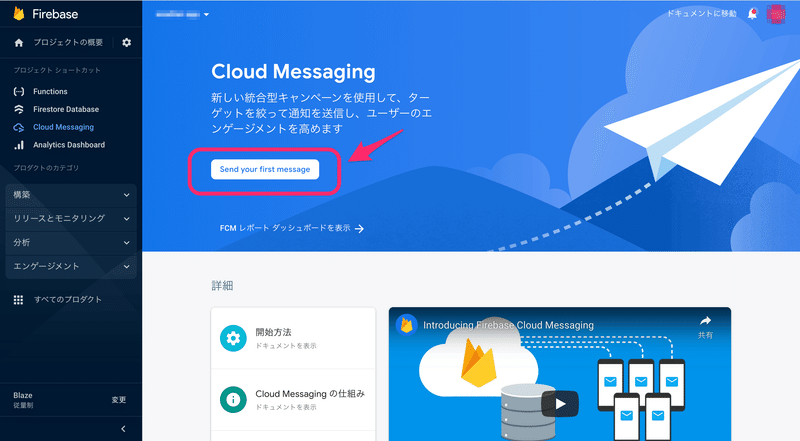The height and width of the screenshot is (441, 800).
Task: Expand the 分析 category
Action: [71, 242]
